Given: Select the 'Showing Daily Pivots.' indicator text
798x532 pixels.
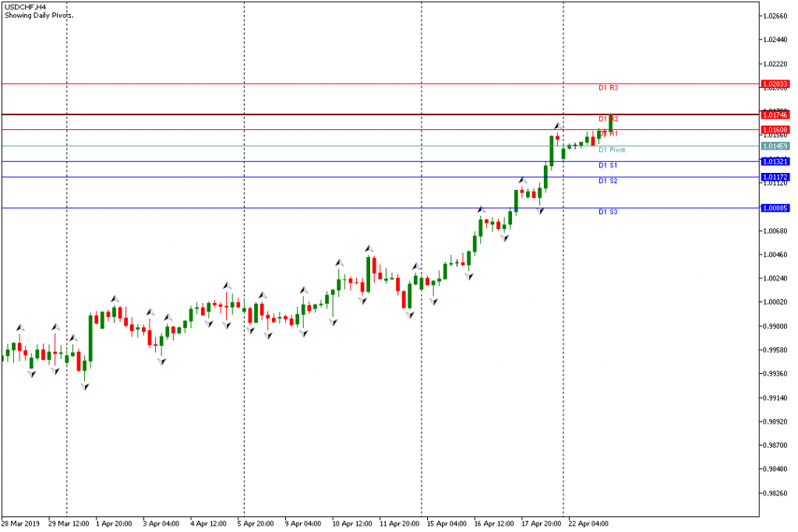Looking at the screenshot, I should (40, 15).
